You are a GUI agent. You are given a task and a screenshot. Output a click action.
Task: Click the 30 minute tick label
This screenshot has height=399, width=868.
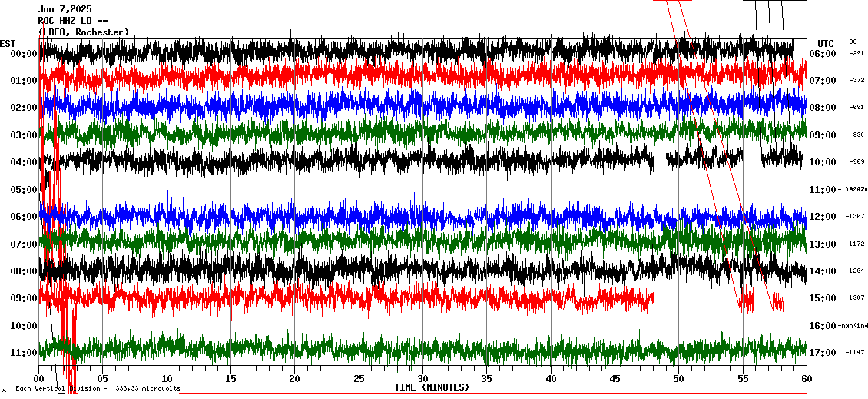click(x=422, y=378)
